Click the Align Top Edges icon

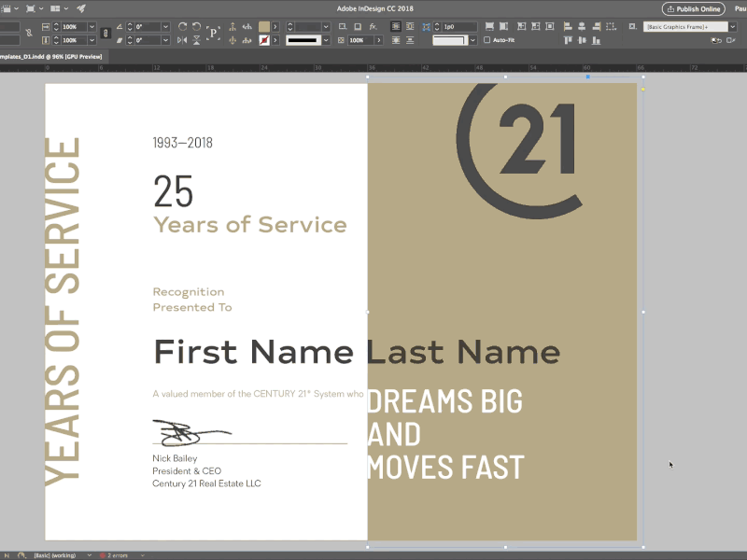coord(568,40)
